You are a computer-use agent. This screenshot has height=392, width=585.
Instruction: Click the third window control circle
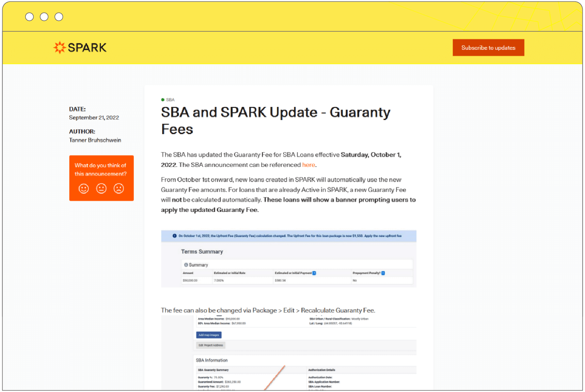click(59, 17)
